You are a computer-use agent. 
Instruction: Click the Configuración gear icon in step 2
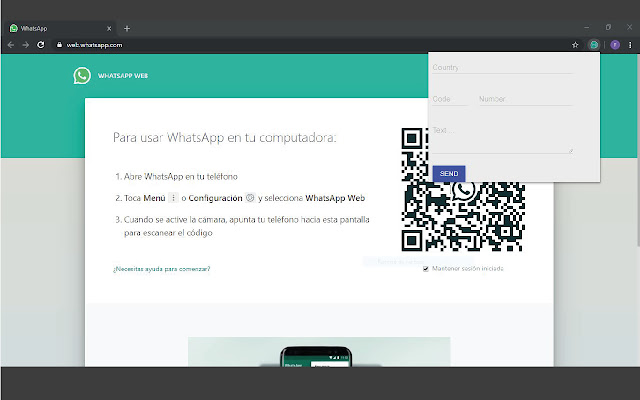[250, 198]
